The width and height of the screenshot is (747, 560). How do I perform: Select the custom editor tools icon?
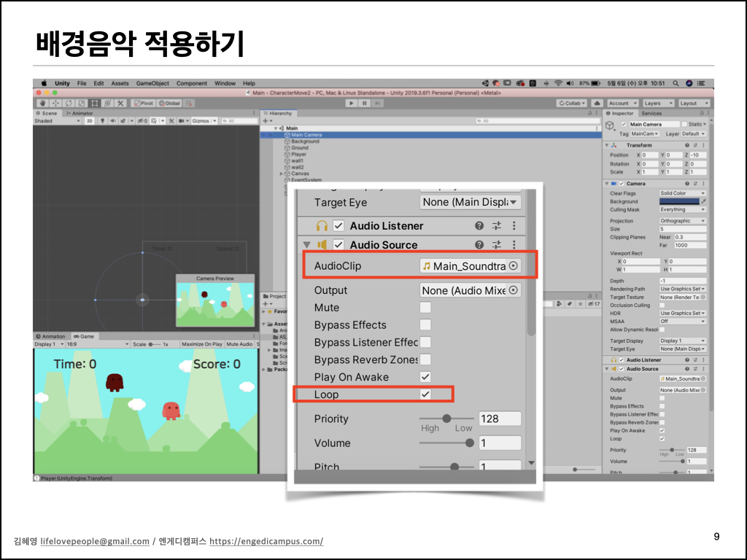pyautogui.click(x=120, y=104)
